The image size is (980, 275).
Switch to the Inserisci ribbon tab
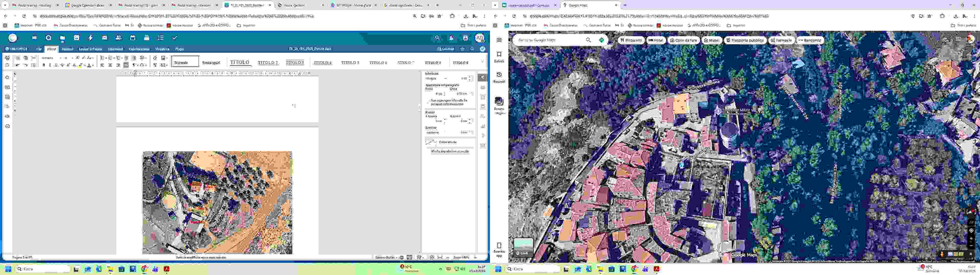67,49
